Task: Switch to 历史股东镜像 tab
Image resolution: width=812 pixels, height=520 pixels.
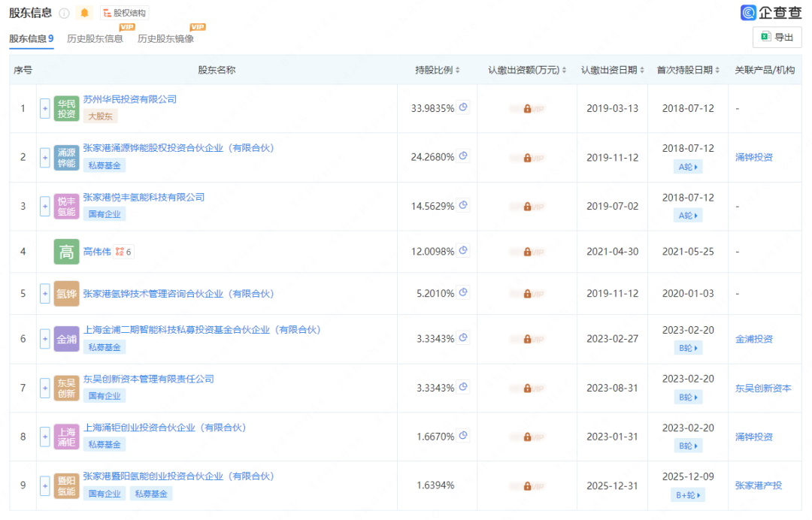Action: click(165, 38)
